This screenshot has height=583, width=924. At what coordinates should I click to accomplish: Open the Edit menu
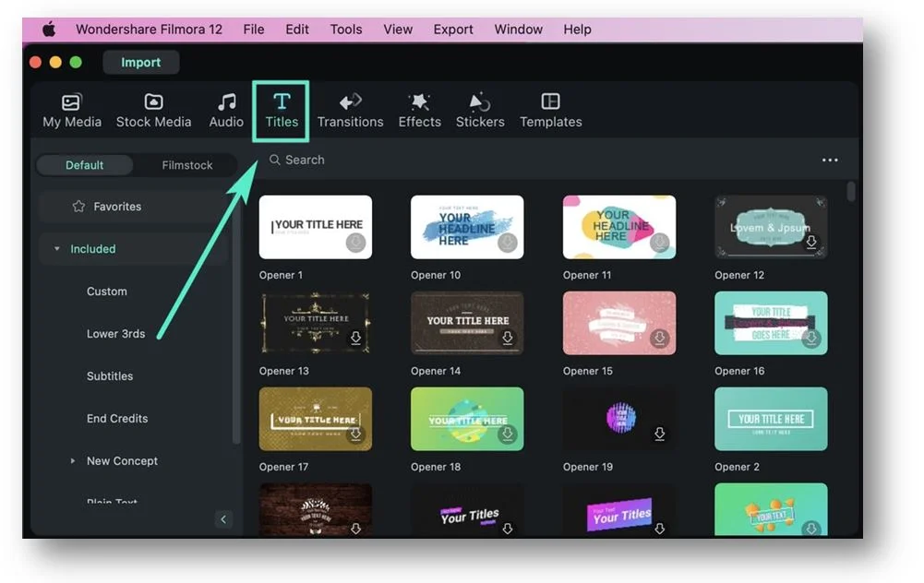pyautogui.click(x=297, y=29)
